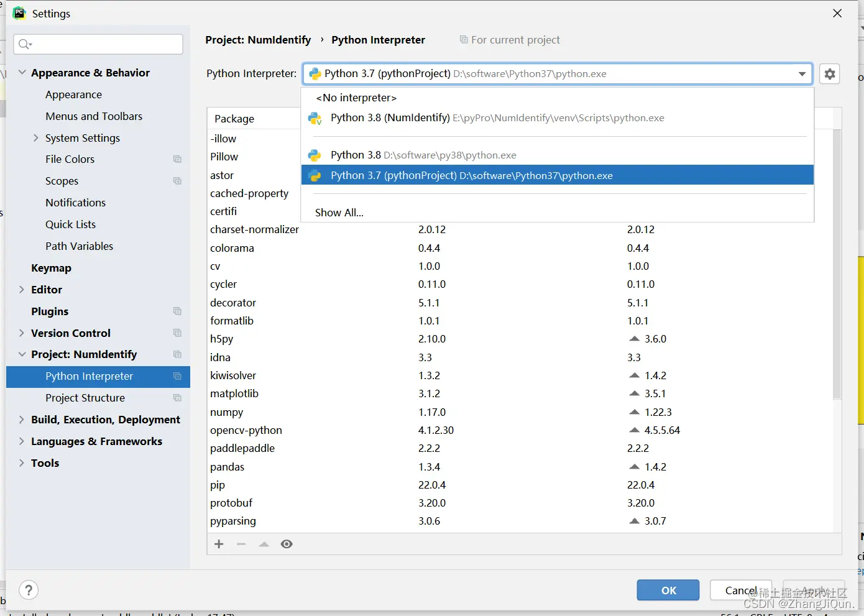Screen dimensions: 864x616
Task: Click the upgrade arrow icon for kiwisolver
Action: pos(634,375)
